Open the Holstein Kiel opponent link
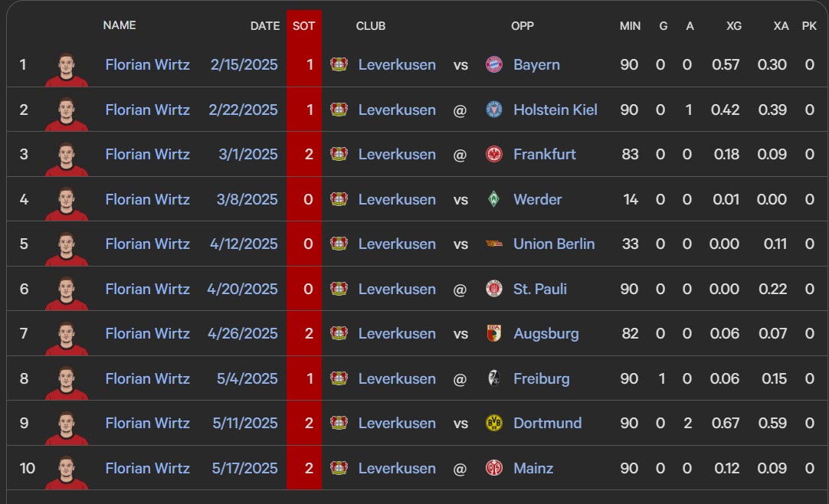This screenshot has width=829, height=504. [x=555, y=110]
